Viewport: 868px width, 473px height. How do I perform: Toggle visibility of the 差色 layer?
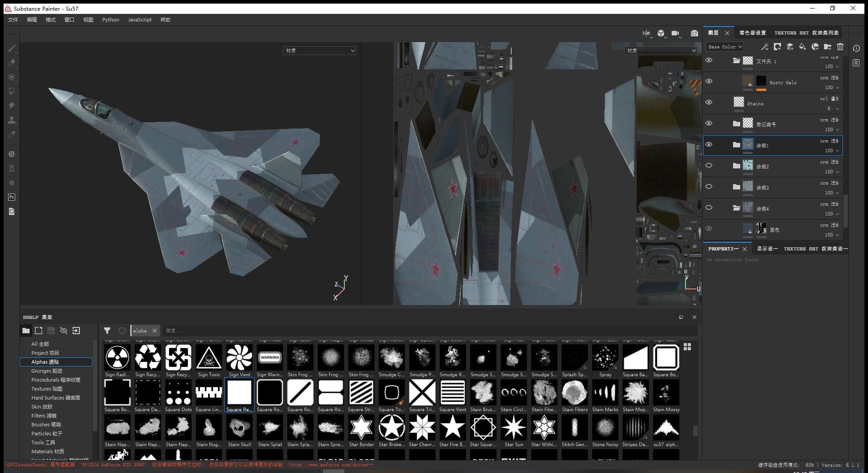pyautogui.click(x=709, y=228)
